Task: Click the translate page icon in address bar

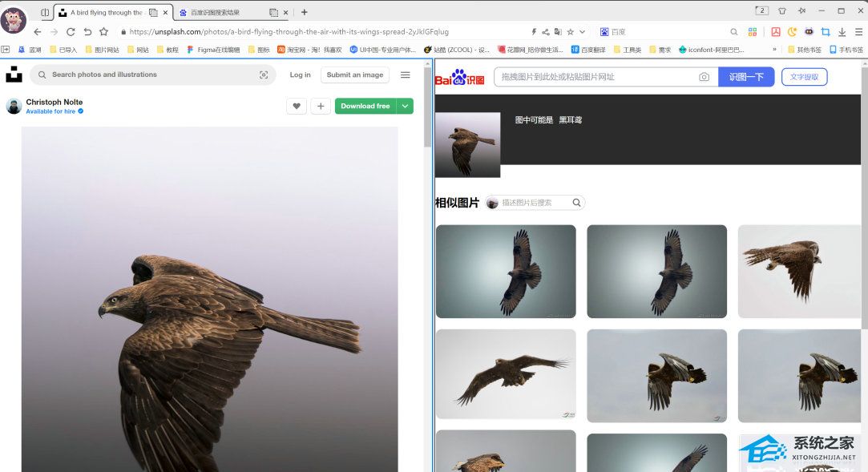Action: [558, 32]
